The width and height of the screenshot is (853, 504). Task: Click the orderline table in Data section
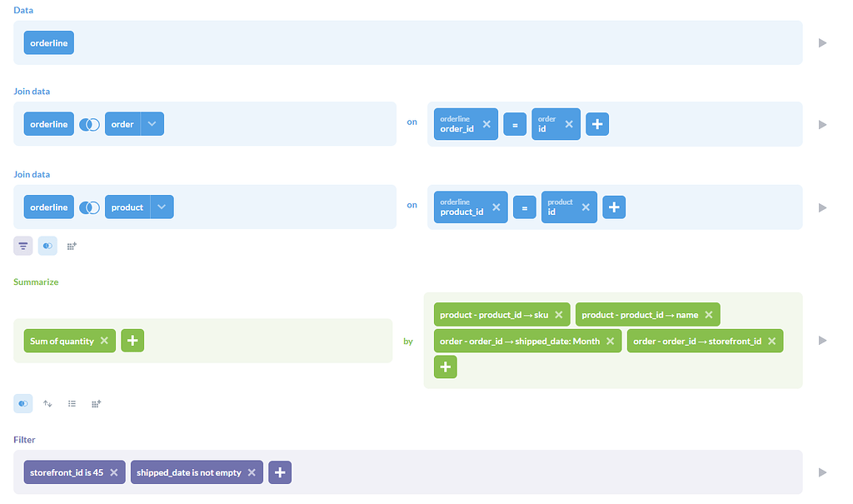click(x=48, y=42)
